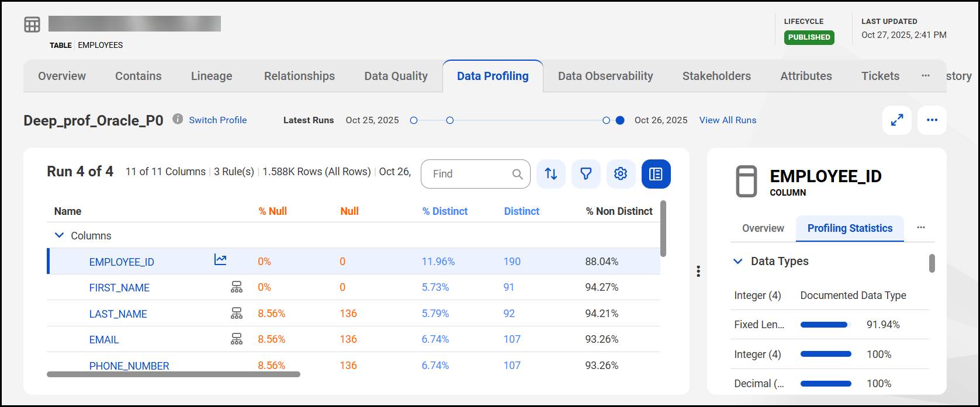Click the hierarchy icon in FIRST_NAME row
Screen dimensions: 980x407
pyautogui.click(x=236, y=287)
